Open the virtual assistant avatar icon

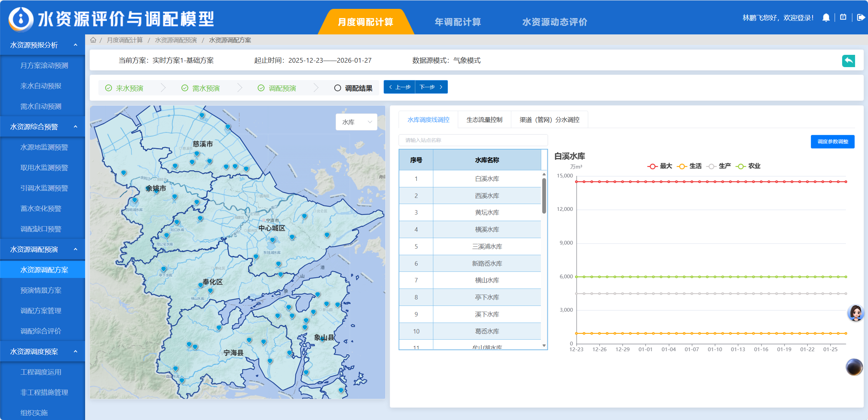click(x=855, y=312)
